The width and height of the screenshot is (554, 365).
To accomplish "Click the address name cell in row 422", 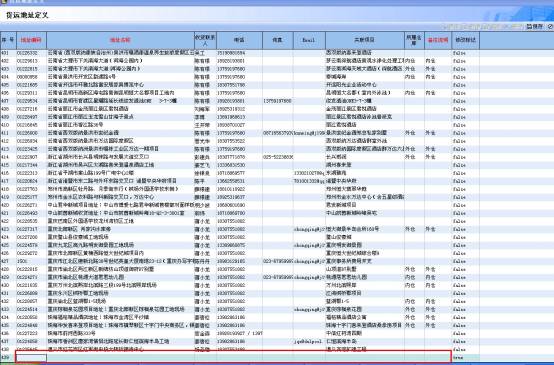I will (x=120, y=221).
